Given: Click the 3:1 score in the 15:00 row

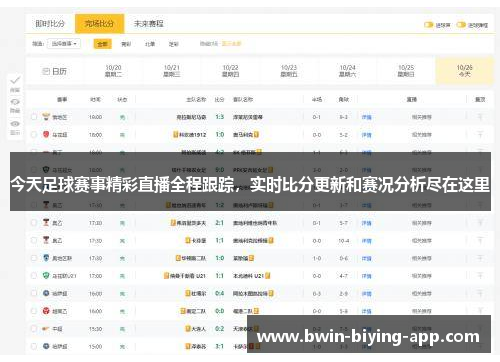Looking at the screenshot, I should coord(219,346).
